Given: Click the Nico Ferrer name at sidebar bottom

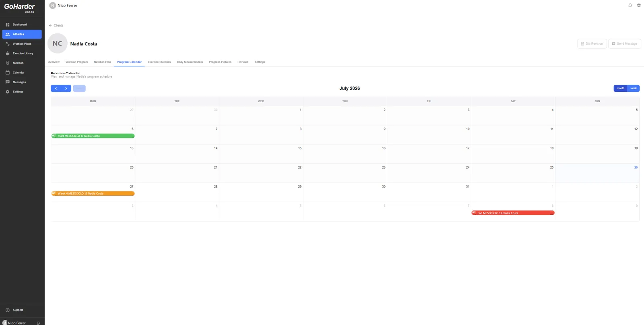Looking at the screenshot, I should (x=17, y=323).
